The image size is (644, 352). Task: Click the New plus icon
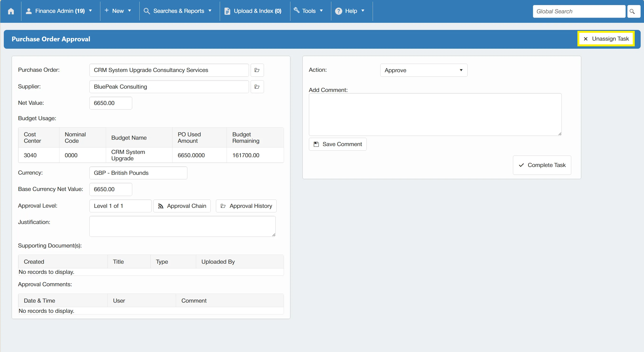pyautogui.click(x=107, y=10)
